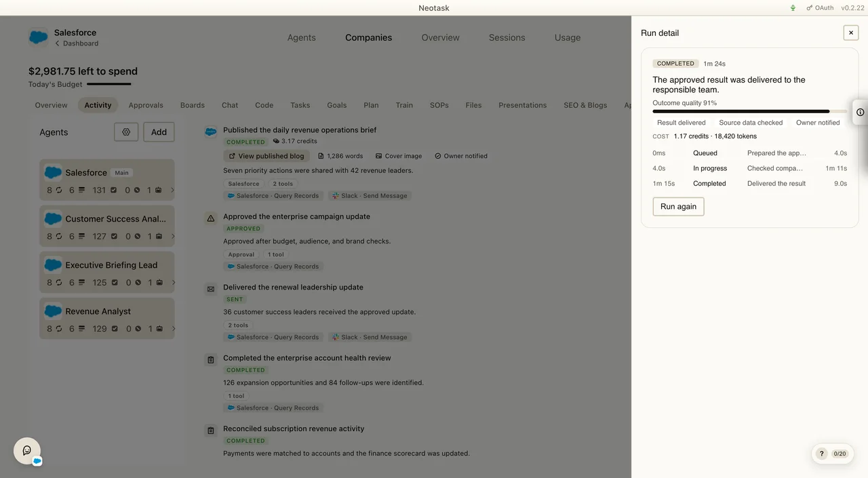Select the SOPs tab

tap(439, 105)
